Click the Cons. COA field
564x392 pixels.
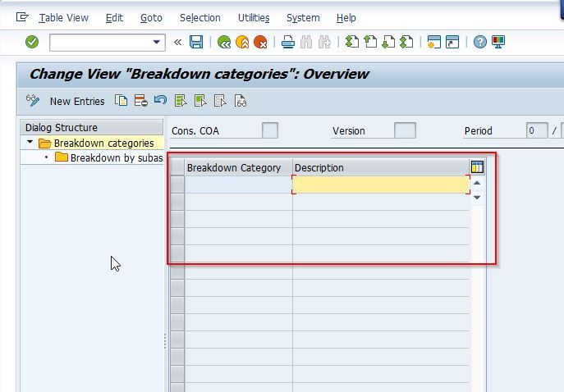[270, 130]
